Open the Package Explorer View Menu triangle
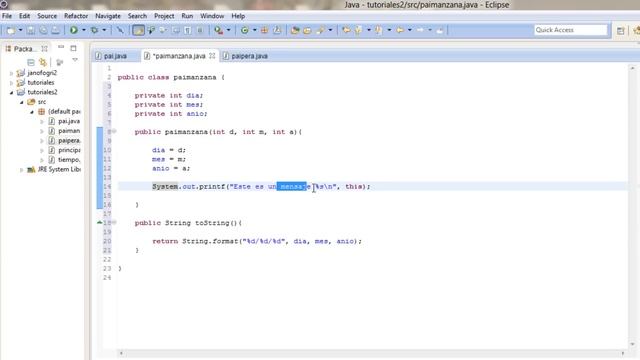 [x=75, y=60]
